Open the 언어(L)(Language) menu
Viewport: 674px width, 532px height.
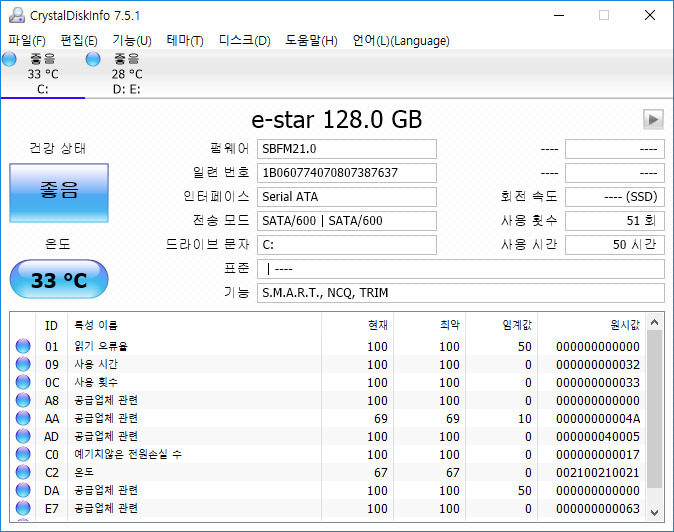click(x=401, y=40)
